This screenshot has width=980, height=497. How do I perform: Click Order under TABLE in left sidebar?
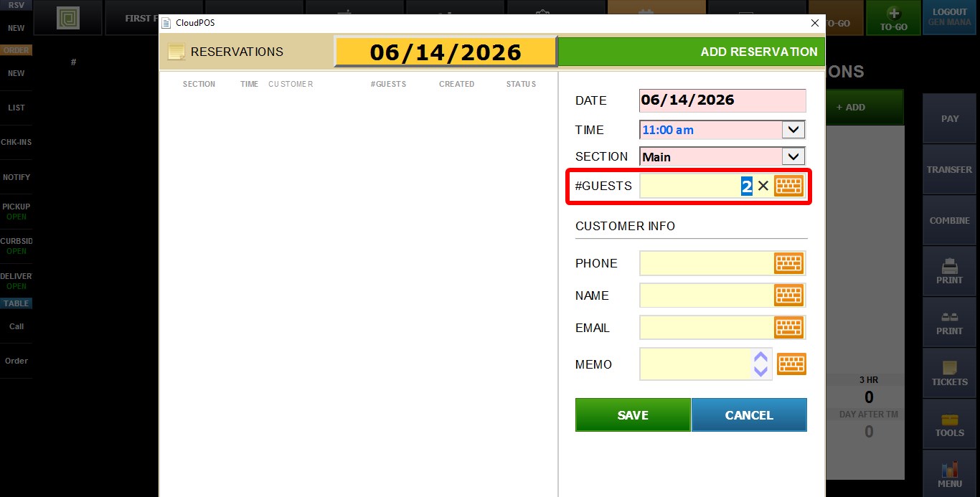tap(17, 361)
